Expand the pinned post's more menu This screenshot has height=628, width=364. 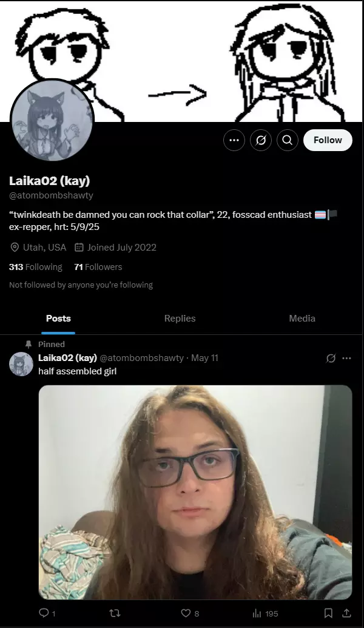(346, 358)
